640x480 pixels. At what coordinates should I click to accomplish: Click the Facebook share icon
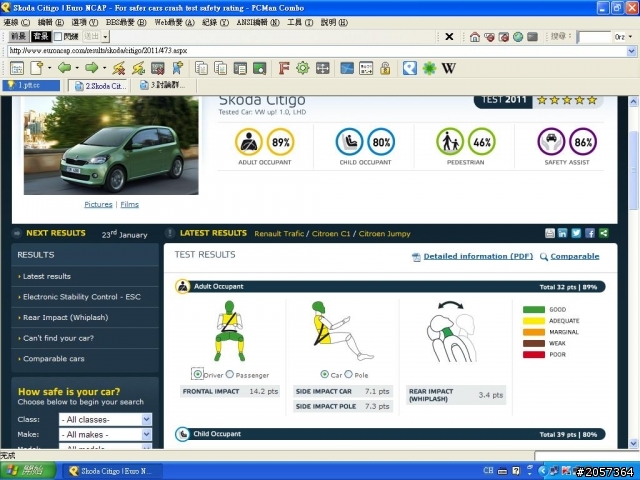click(590, 233)
